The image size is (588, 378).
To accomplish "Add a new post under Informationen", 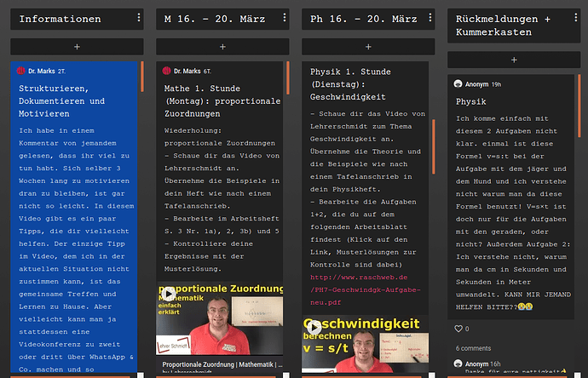I will 77,47.
